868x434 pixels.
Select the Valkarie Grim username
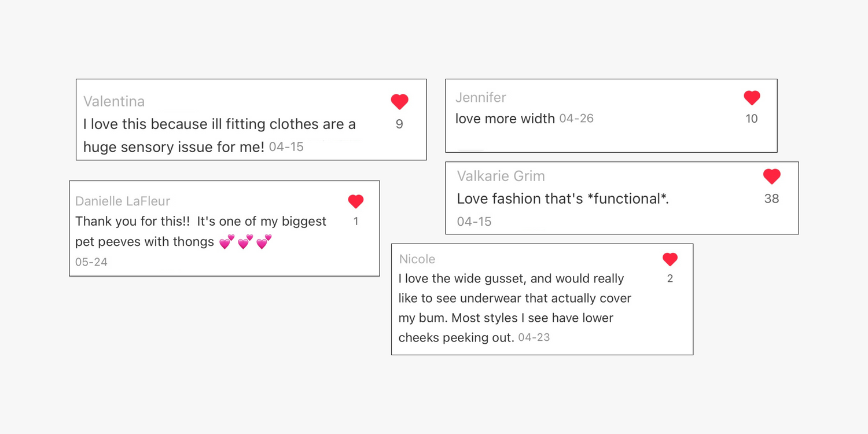(501, 176)
